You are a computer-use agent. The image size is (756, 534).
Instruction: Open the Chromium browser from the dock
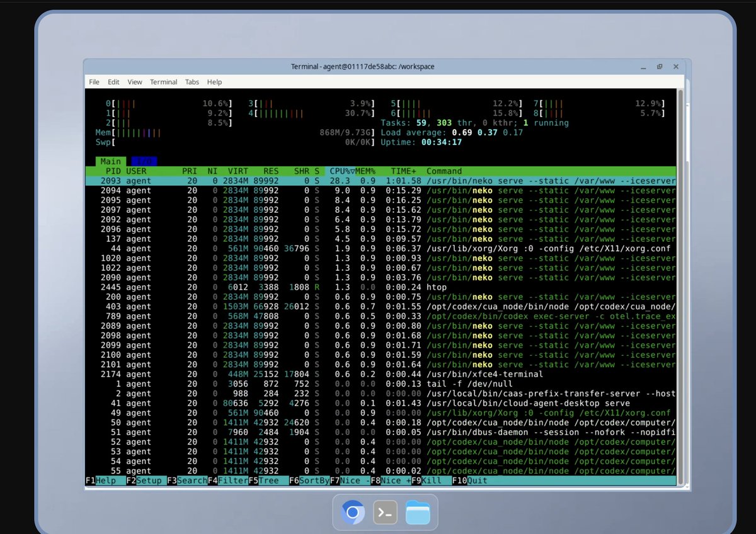(x=353, y=513)
